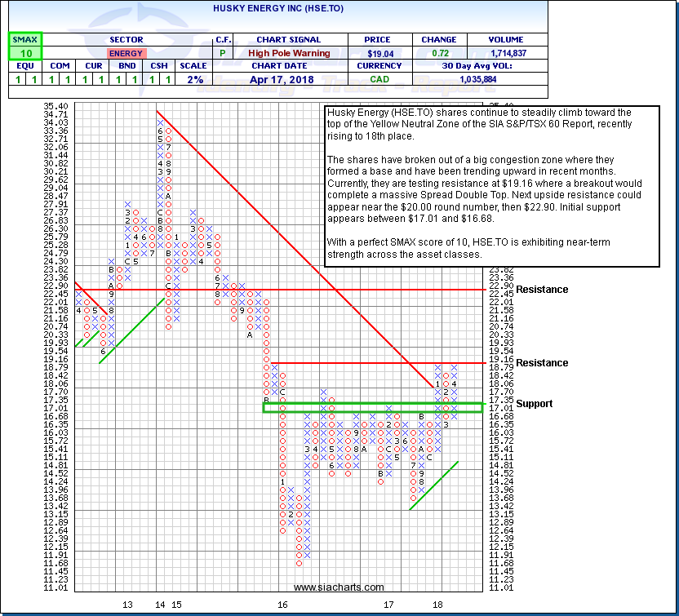Click the Husky Energy commentary text box
This screenshot has width=679, height=616.
click(491, 186)
